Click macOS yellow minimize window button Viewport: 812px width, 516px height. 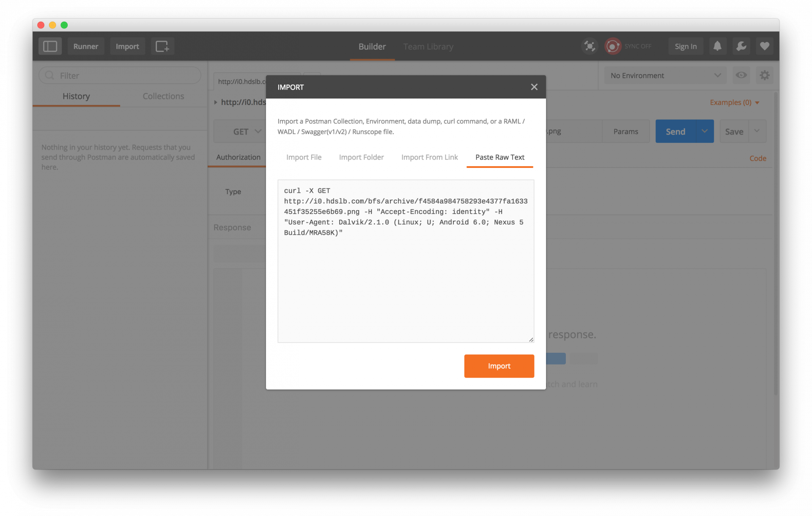[52, 25]
